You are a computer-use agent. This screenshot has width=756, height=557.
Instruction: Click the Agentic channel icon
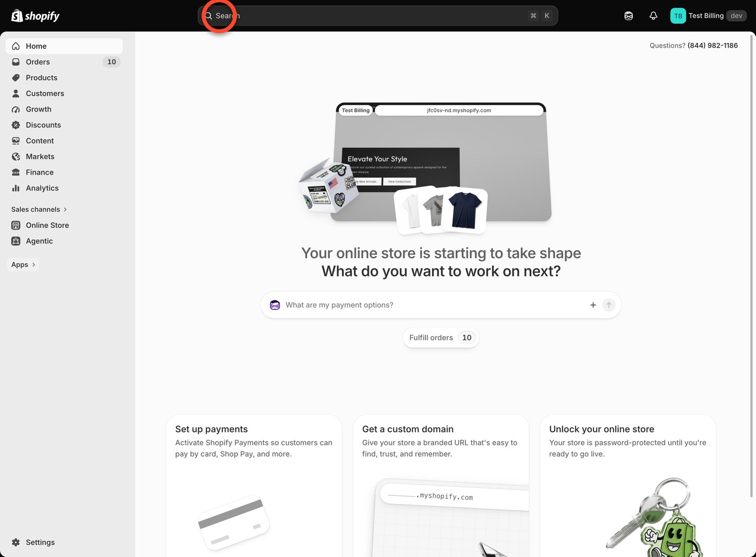16,241
